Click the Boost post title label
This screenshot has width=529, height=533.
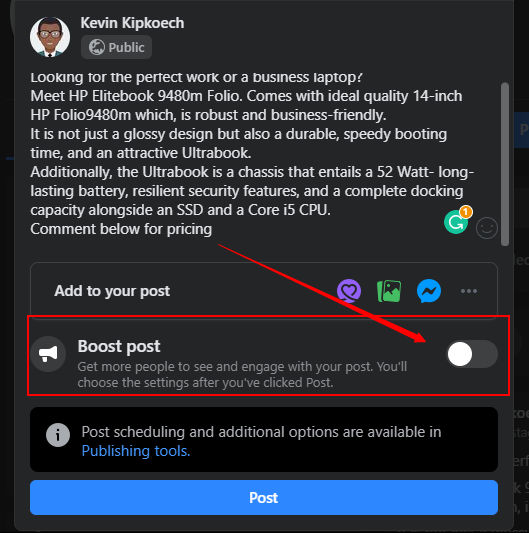tap(119, 346)
